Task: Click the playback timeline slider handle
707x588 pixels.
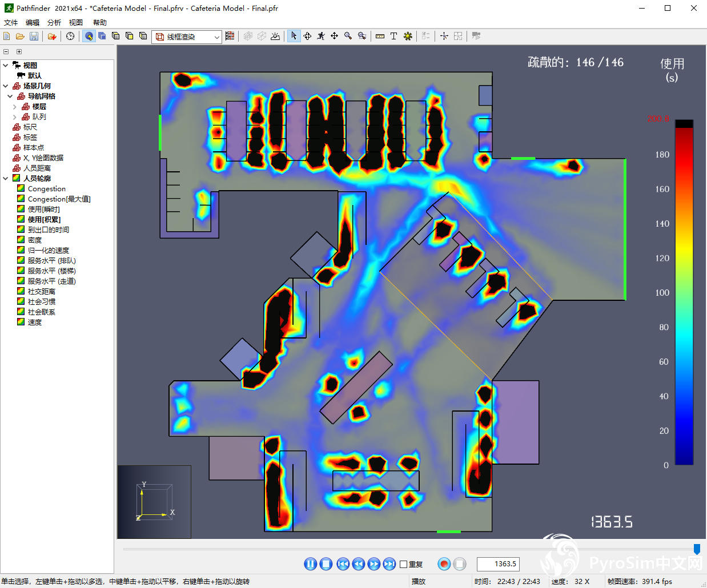Action: (697, 549)
